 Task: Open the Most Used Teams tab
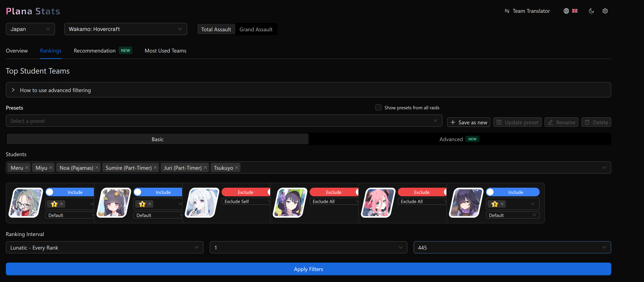pyautogui.click(x=165, y=51)
